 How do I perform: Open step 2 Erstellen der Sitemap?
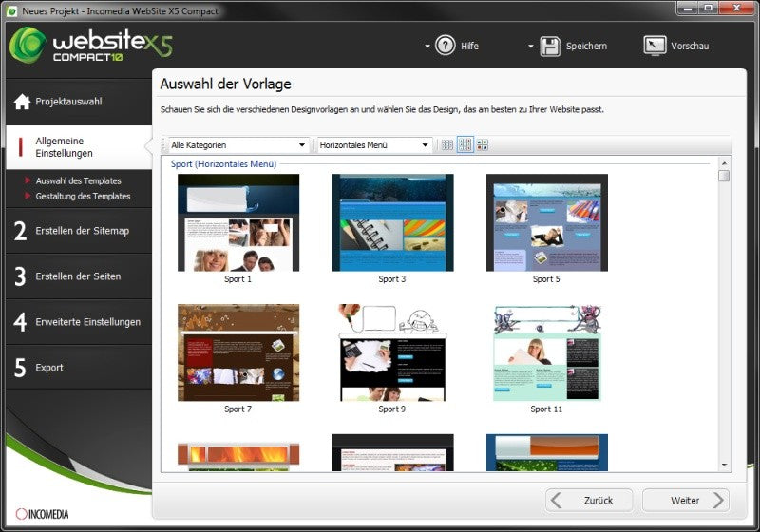79,231
